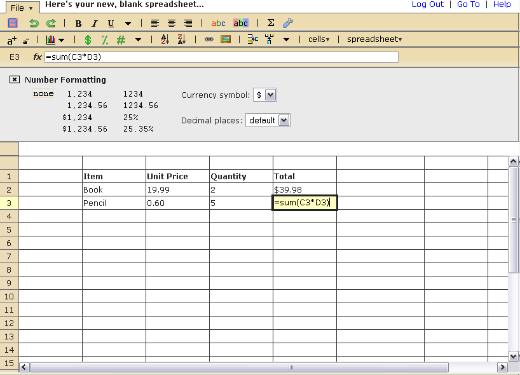Select the $1,234 currency format
Image resolution: width=520 pixels, height=375 pixels.
[77, 117]
